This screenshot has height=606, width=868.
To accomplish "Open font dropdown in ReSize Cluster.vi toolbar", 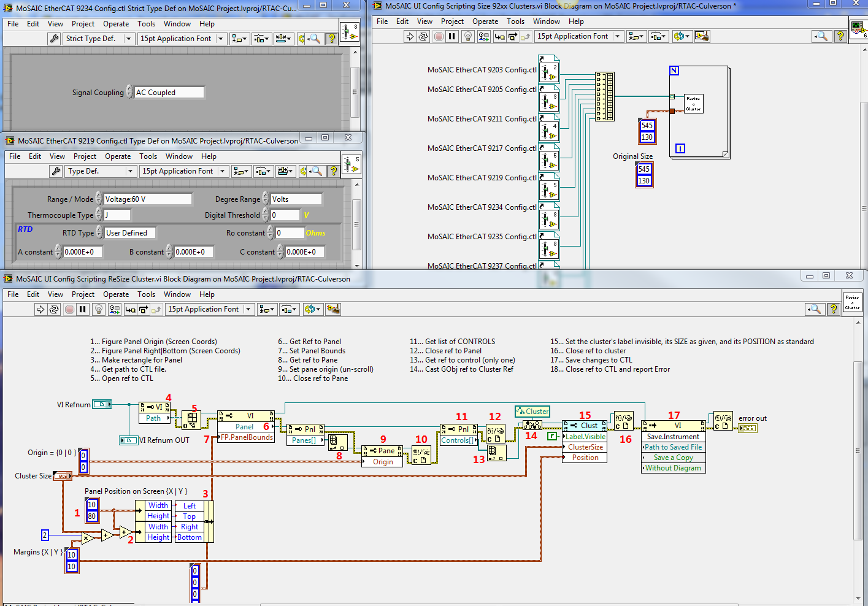I will [x=209, y=309].
